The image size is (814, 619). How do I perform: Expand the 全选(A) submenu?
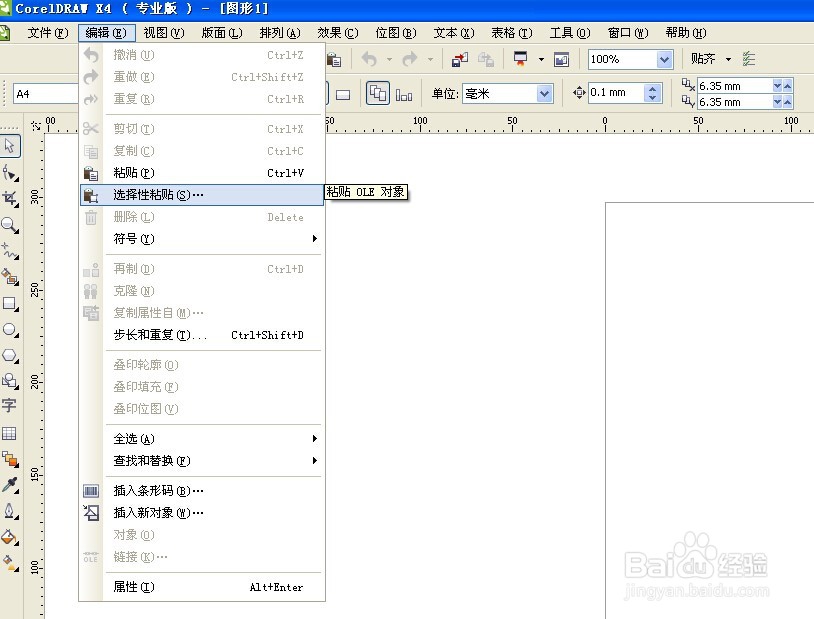[x=201, y=439]
